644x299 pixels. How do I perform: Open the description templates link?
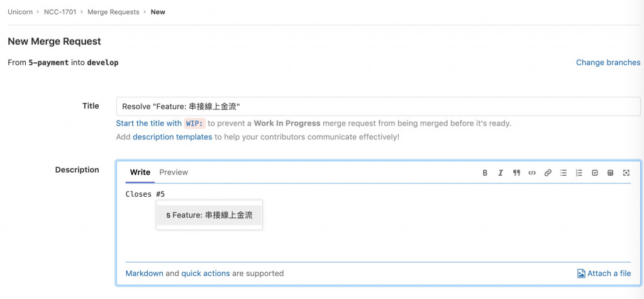172,136
